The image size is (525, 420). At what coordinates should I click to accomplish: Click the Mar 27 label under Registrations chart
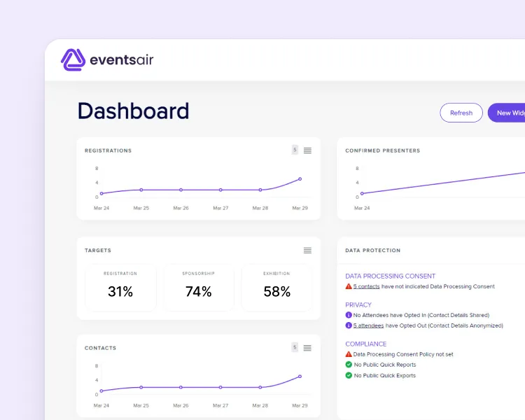pos(220,208)
